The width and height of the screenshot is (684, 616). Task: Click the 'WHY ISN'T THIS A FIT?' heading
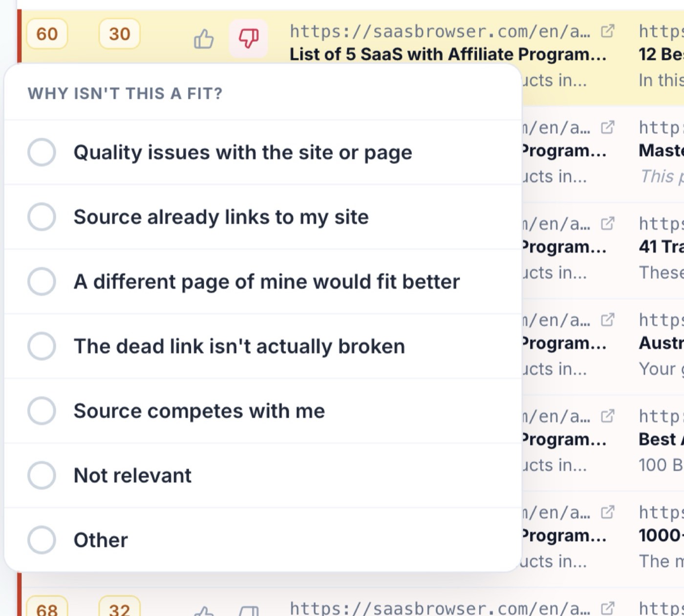125,93
